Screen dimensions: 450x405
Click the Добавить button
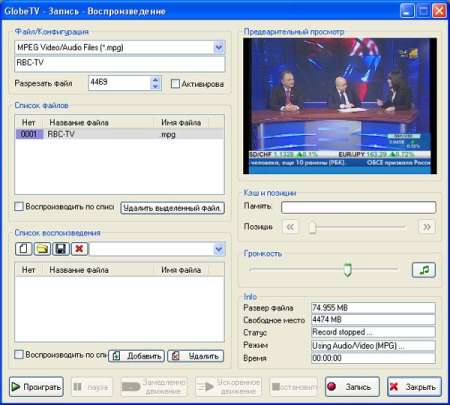click(137, 356)
